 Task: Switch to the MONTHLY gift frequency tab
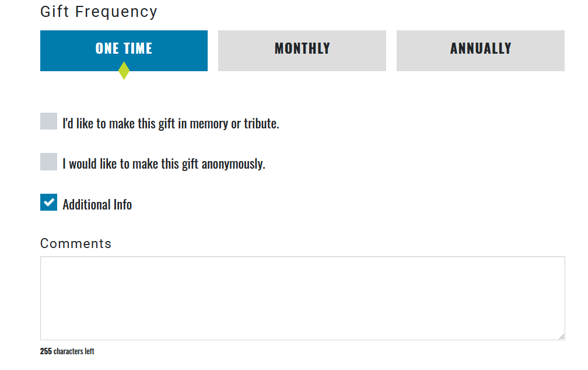[302, 50]
